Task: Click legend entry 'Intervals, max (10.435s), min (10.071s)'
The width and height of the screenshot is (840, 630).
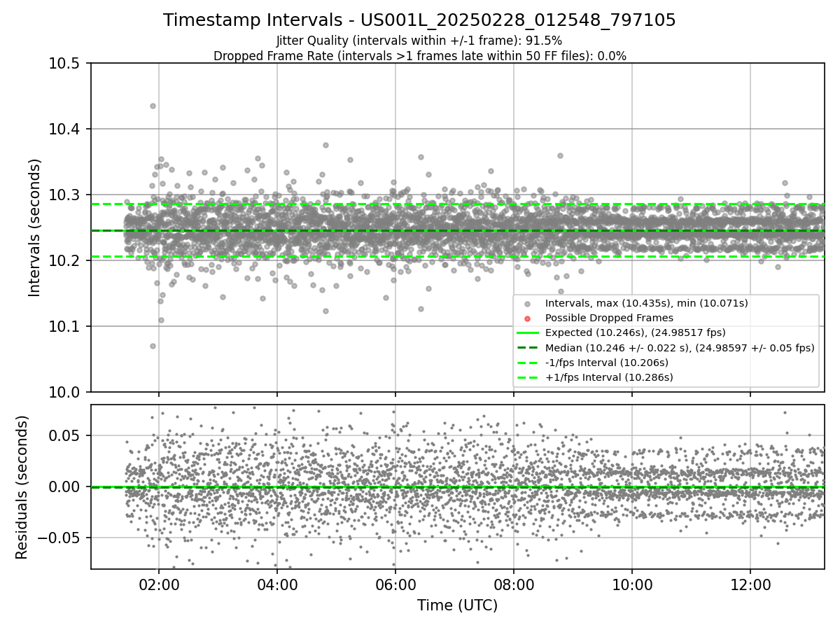Action: click(x=647, y=303)
